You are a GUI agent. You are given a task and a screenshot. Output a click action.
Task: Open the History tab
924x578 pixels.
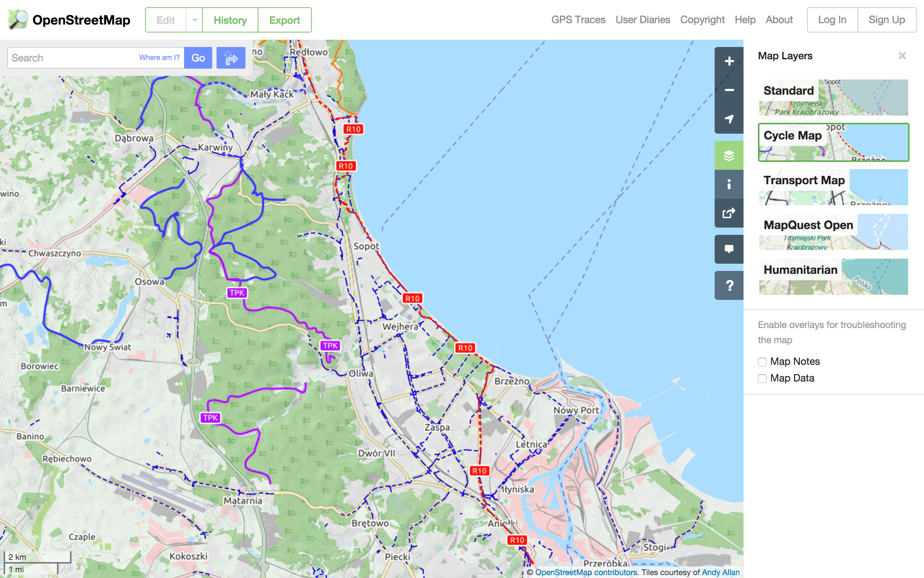(230, 20)
